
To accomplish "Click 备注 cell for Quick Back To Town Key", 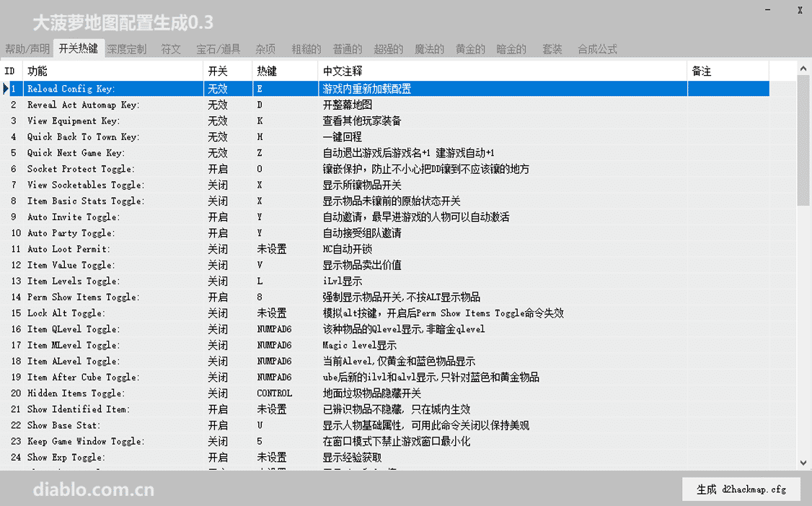I will tap(728, 136).
